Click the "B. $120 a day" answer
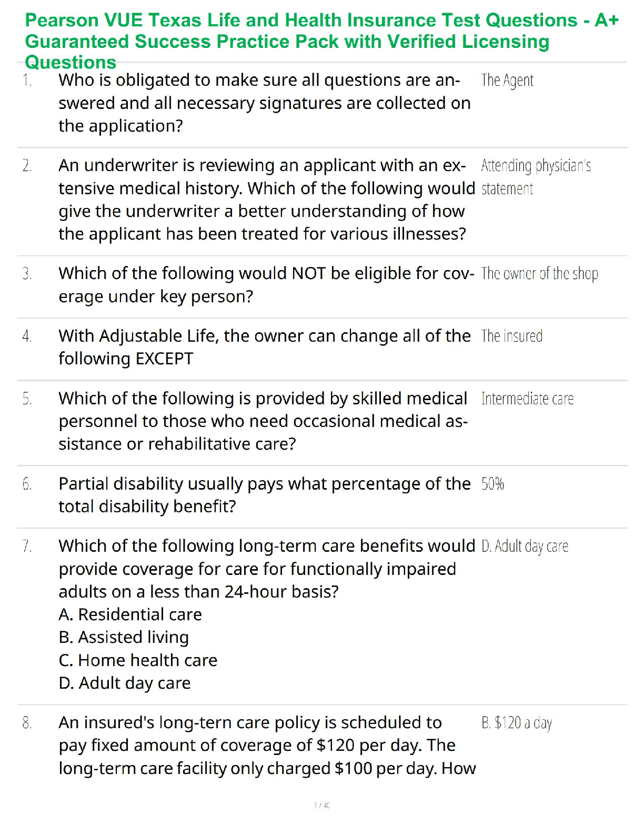 [x=516, y=723]
